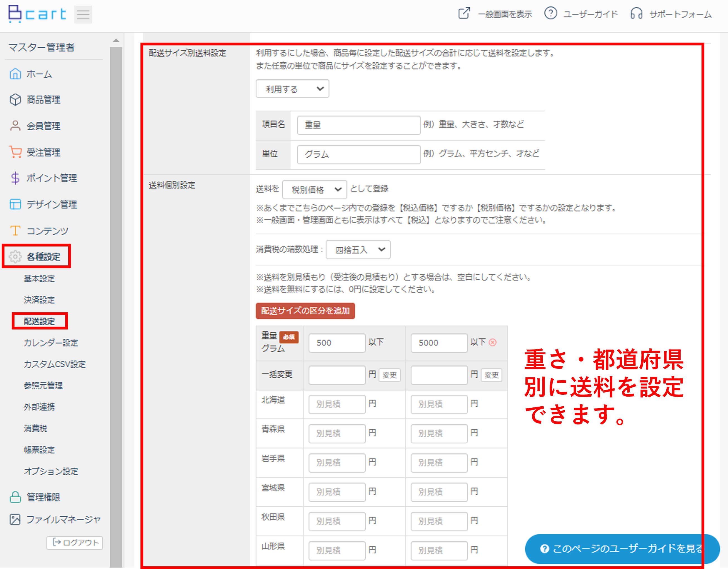The width and height of the screenshot is (728, 569).
Task: Click the ホーム house icon
Action: pyautogui.click(x=15, y=74)
